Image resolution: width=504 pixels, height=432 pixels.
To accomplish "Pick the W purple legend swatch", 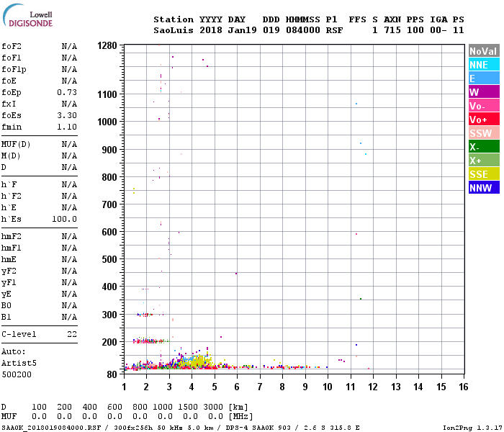I will 484,92.
